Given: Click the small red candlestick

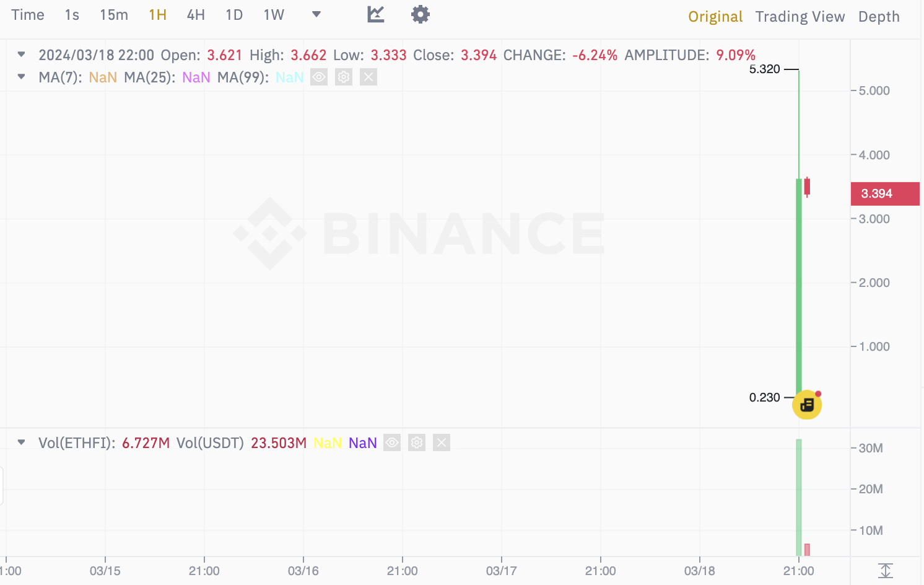Looking at the screenshot, I should (807, 187).
